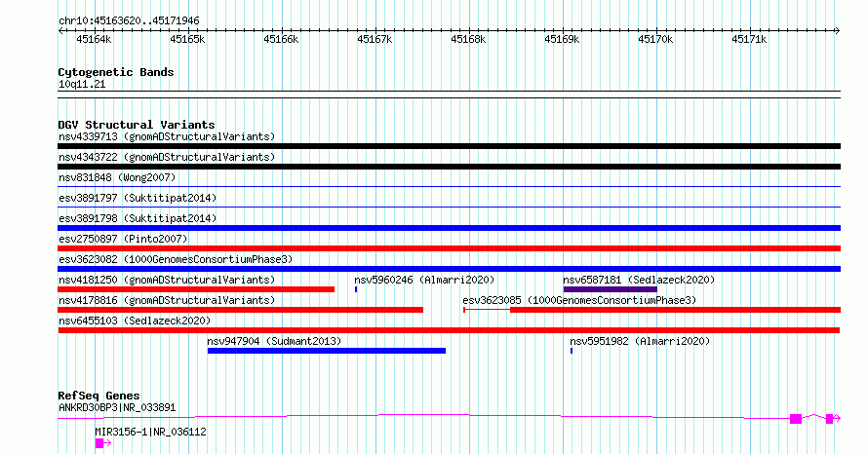Viewport: 868px width, 454px height.
Task: Click the 45169k ruler position
Action: click(562, 39)
